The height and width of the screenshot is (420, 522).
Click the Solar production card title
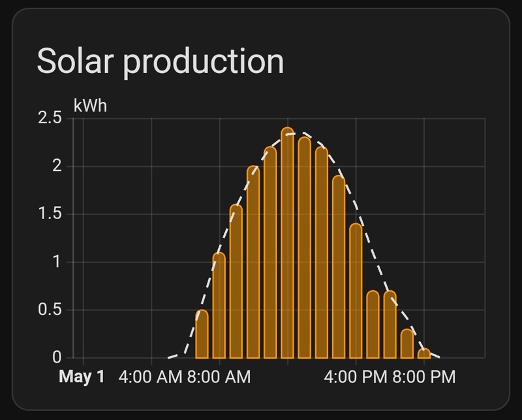point(160,62)
